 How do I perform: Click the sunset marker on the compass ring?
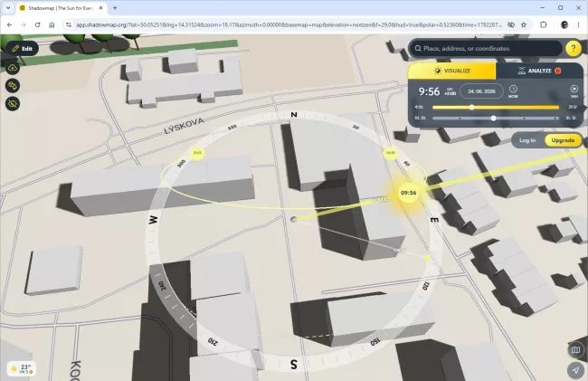pos(197,153)
